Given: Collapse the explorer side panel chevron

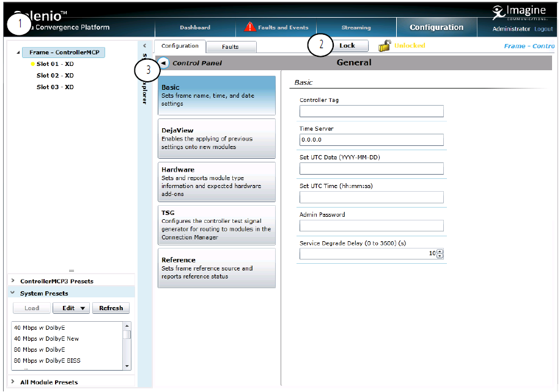Looking at the screenshot, I should (145, 46).
